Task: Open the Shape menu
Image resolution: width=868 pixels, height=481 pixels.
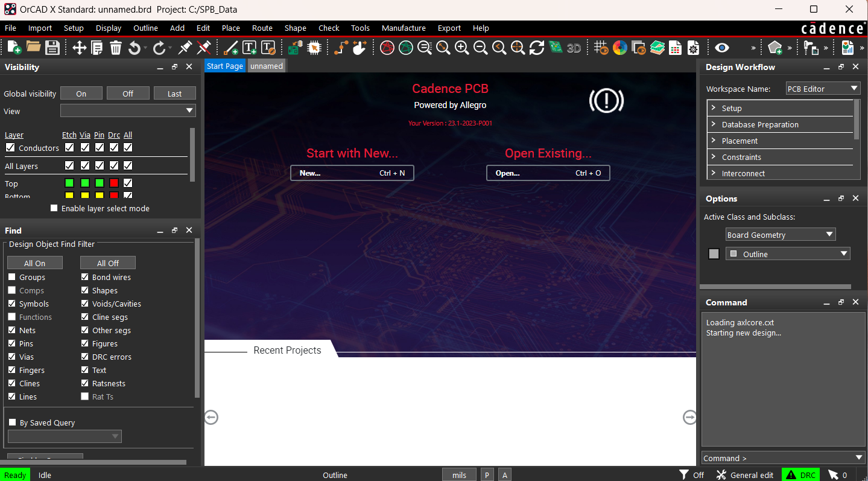Action: (296, 28)
